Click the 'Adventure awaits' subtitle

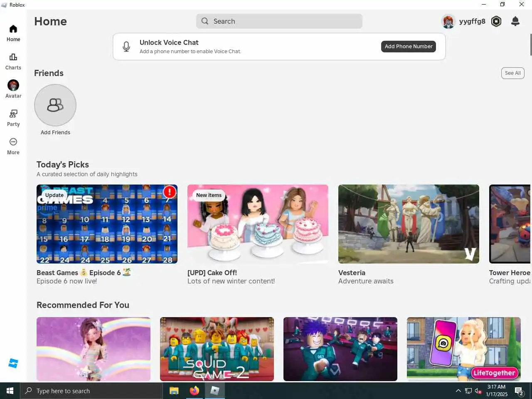(x=366, y=281)
